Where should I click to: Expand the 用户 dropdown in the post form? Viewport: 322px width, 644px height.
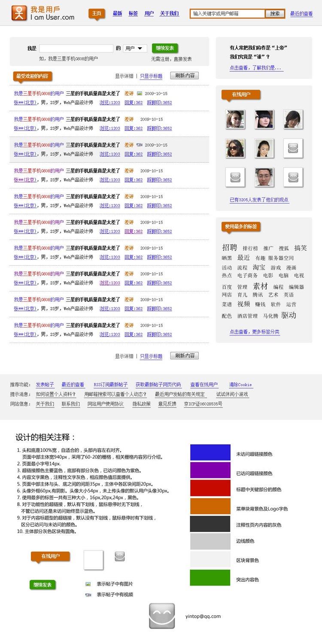[135, 49]
